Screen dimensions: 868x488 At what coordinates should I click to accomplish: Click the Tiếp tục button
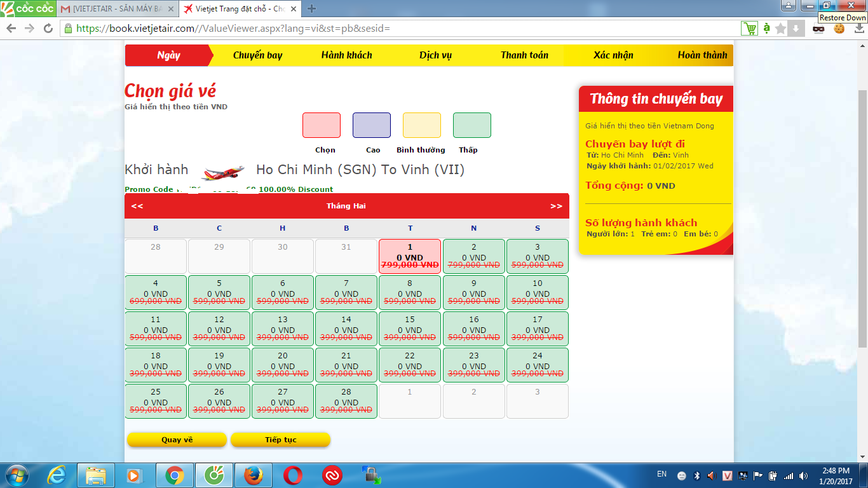point(280,440)
